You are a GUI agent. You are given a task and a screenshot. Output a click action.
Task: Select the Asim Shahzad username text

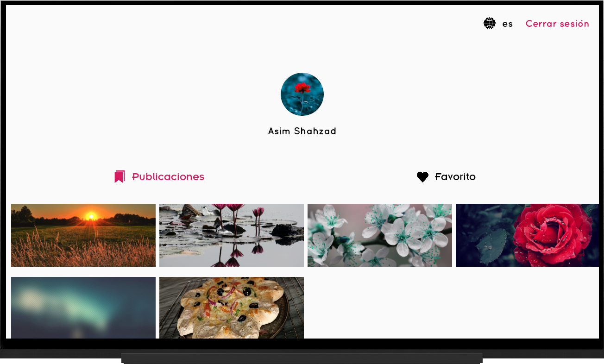coord(302,131)
